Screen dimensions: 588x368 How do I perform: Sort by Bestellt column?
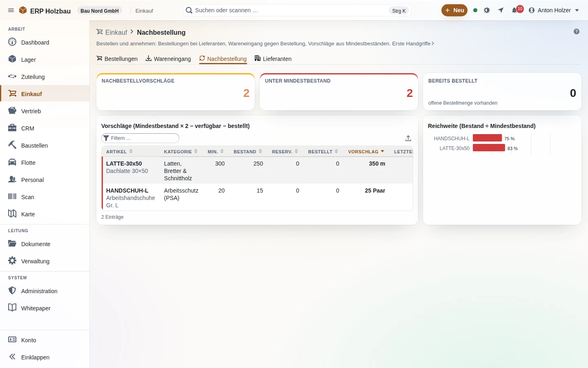(323, 151)
